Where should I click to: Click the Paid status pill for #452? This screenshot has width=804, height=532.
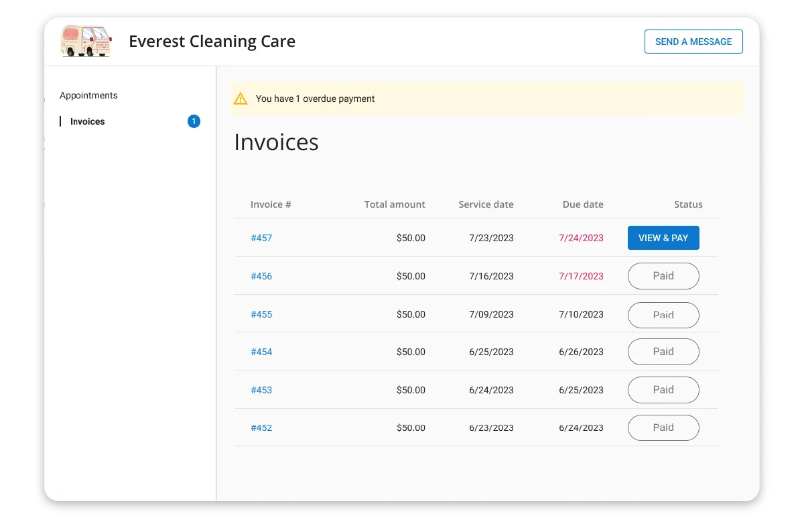click(663, 427)
